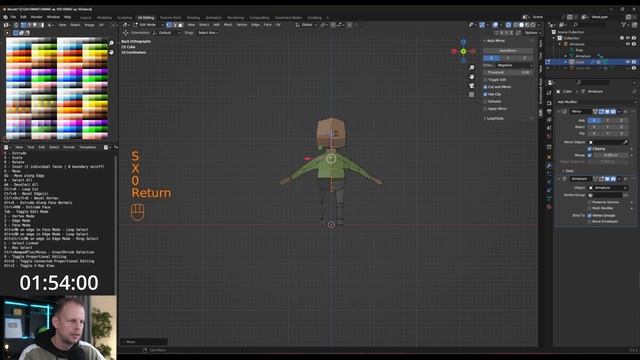Open the Face menu in viewport header
Image resolution: width=640 pixels, height=360 pixels.
(x=267, y=25)
